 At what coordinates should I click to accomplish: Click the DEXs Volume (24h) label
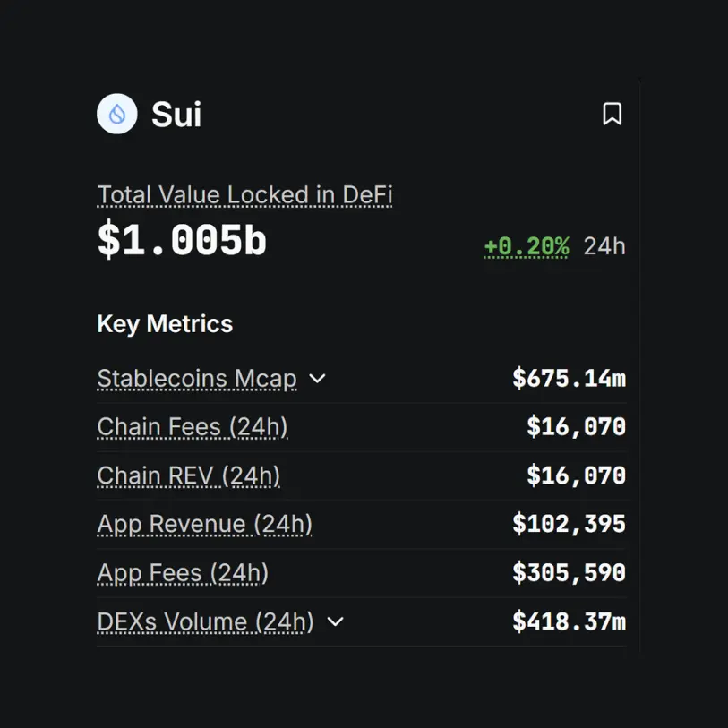point(205,621)
